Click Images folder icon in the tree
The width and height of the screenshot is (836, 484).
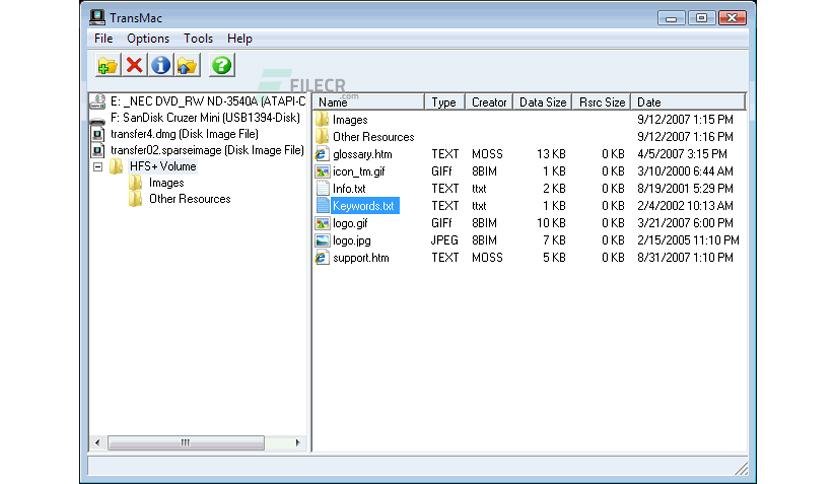tap(135, 183)
